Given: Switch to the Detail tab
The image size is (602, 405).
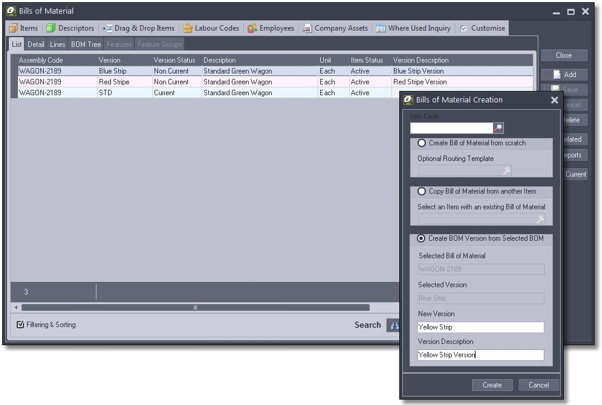Looking at the screenshot, I should (36, 45).
